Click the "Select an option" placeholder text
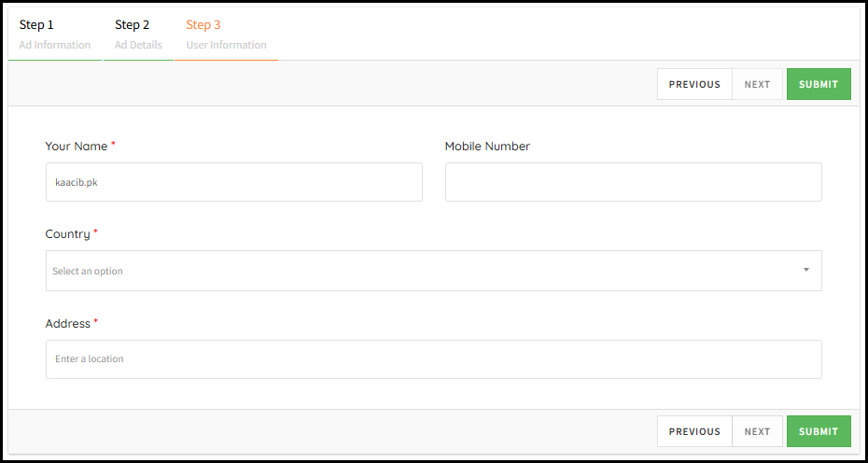868x463 pixels. [x=88, y=272]
